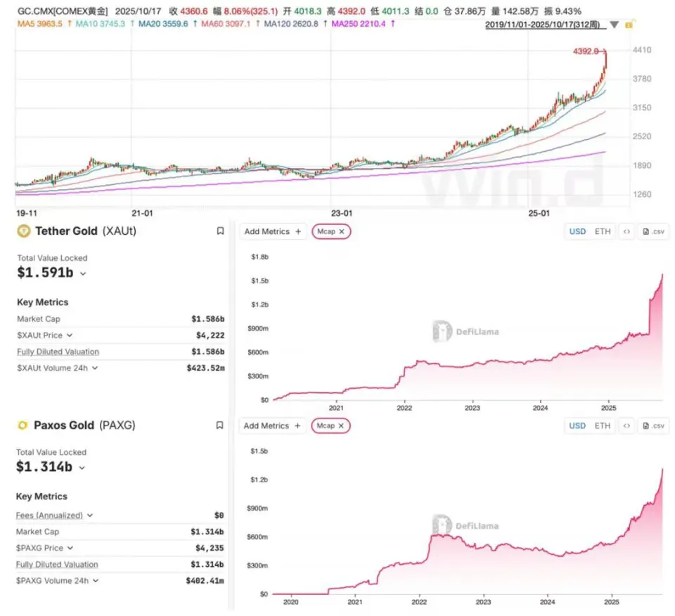Open date range dropdown arrow on COMEX chart

point(614,25)
